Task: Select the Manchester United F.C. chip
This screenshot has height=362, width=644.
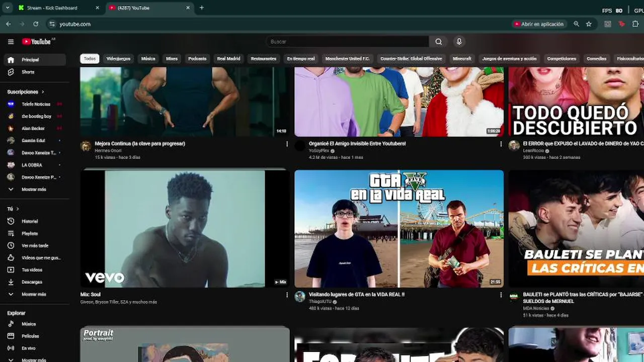Action: coord(348,59)
